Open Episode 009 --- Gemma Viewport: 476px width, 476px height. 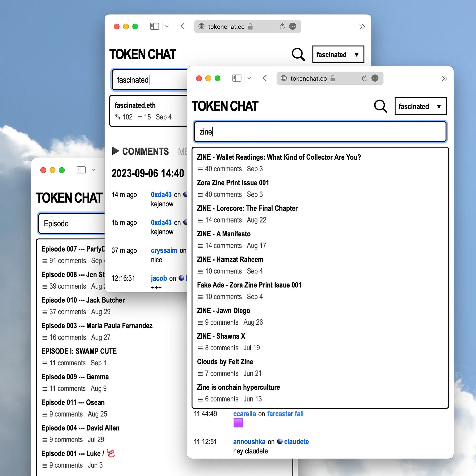(75, 377)
